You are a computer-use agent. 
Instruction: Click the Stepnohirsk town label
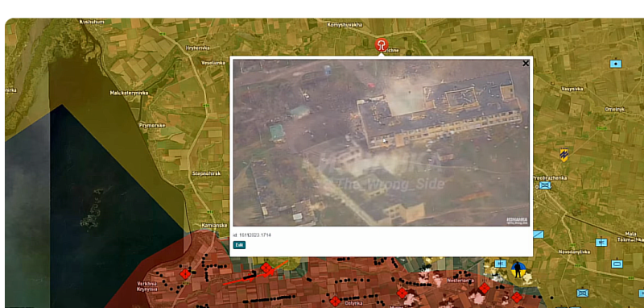click(206, 173)
